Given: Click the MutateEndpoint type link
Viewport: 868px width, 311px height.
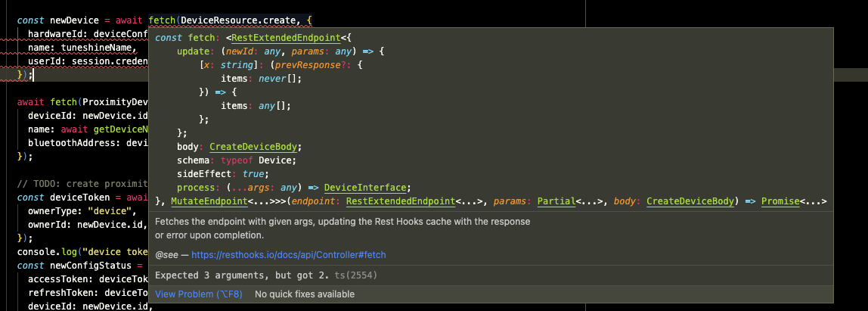Looking at the screenshot, I should 209,201.
